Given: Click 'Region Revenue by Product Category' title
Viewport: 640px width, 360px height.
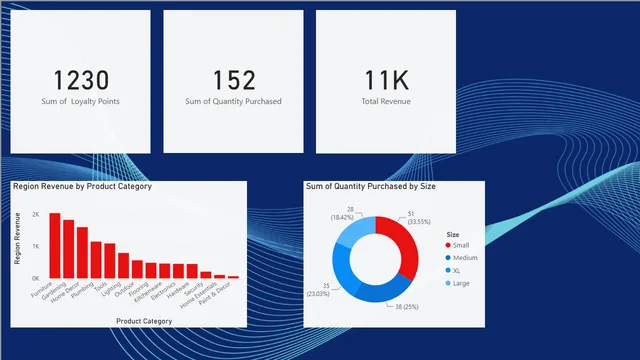Looking at the screenshot, I should pos(82,186).
